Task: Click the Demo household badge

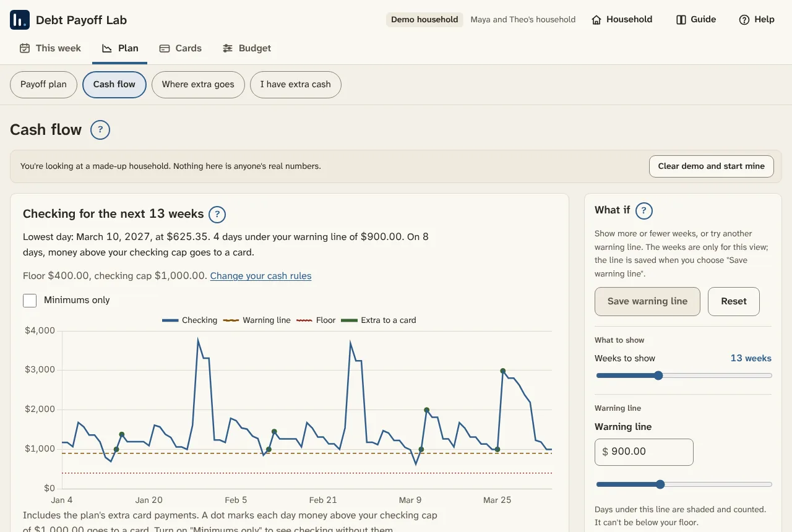Action: (424, 20)
